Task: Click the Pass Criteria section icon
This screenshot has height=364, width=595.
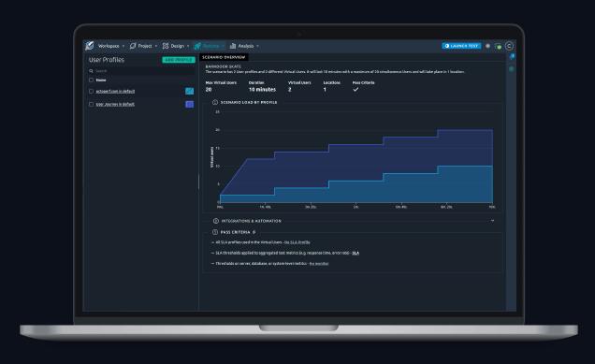Action: [215, 232]
